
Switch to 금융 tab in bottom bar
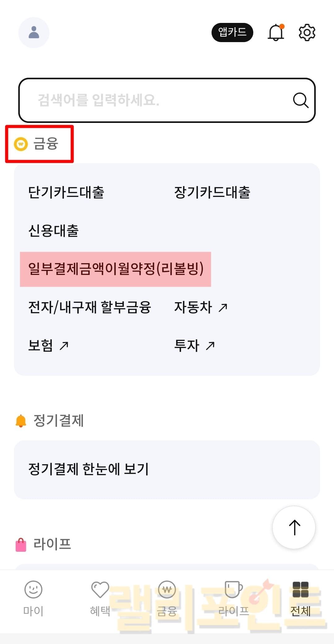click(x=167, y=598)
